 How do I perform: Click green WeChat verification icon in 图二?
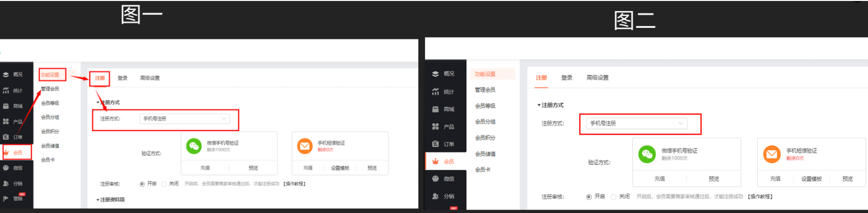click(x=647, y=154)
